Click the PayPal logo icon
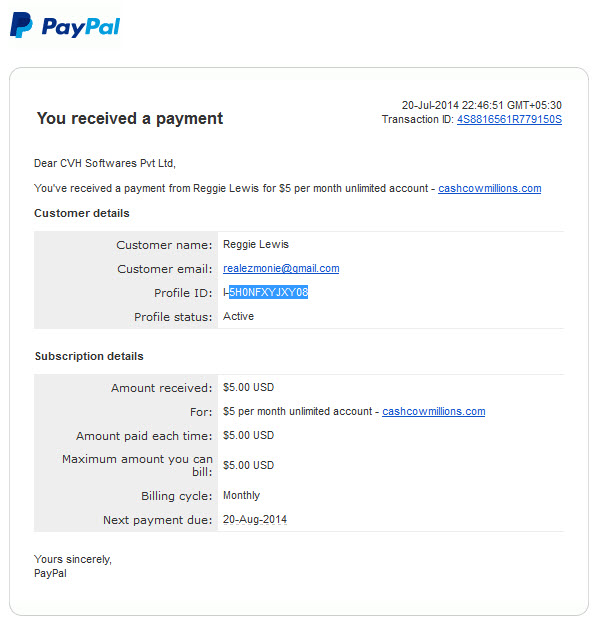The height and width of the screenshot is (633, 609). [x=21, y=25]
